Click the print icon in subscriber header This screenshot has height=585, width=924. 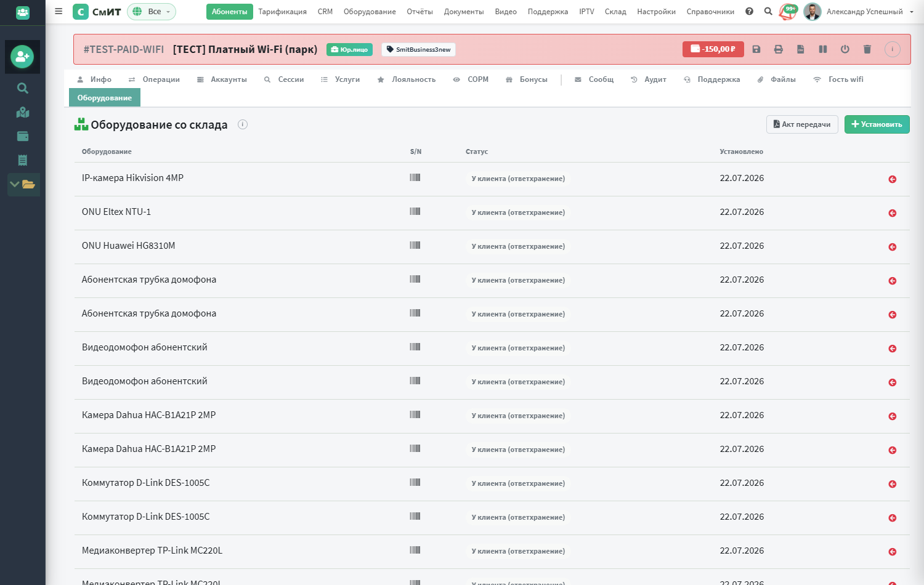779,49
